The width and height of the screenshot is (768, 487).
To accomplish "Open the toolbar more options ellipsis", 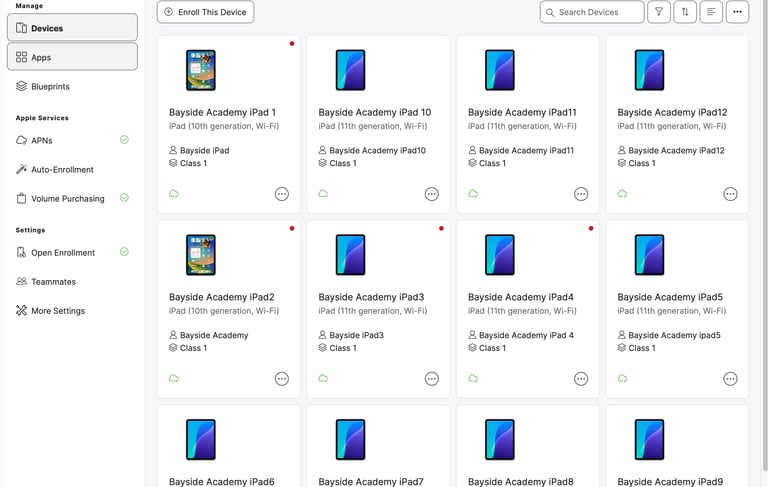I will point(737,12).
